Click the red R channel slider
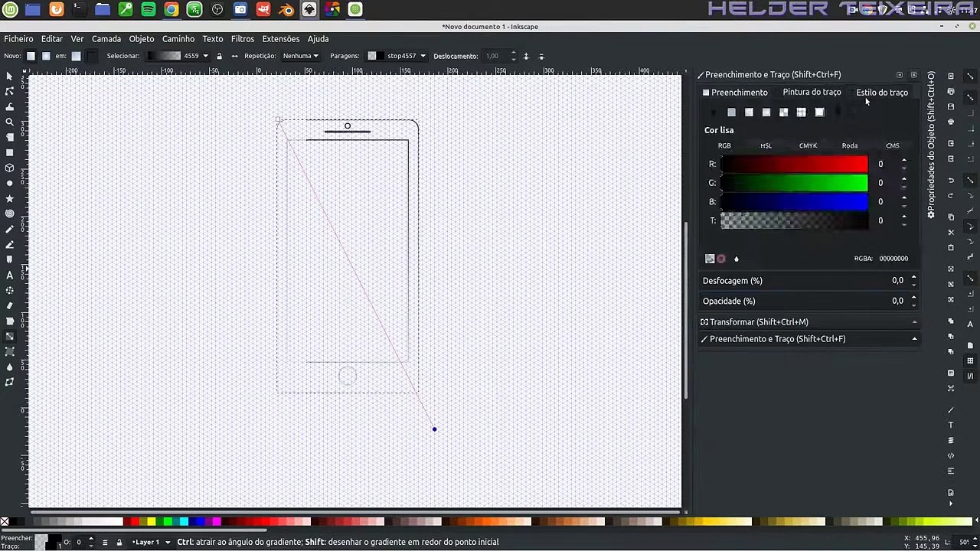Viewport: 980px width, 551px height. click(x=794, y=164)
